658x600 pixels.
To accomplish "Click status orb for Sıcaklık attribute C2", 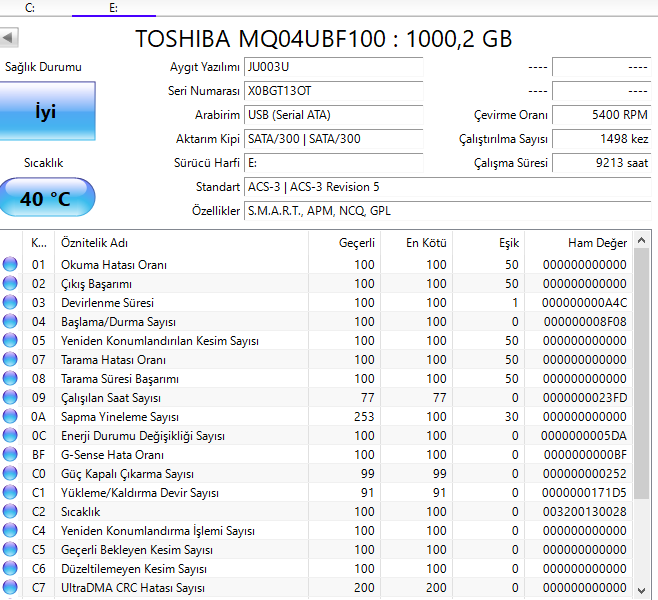I will click(10, 511).
